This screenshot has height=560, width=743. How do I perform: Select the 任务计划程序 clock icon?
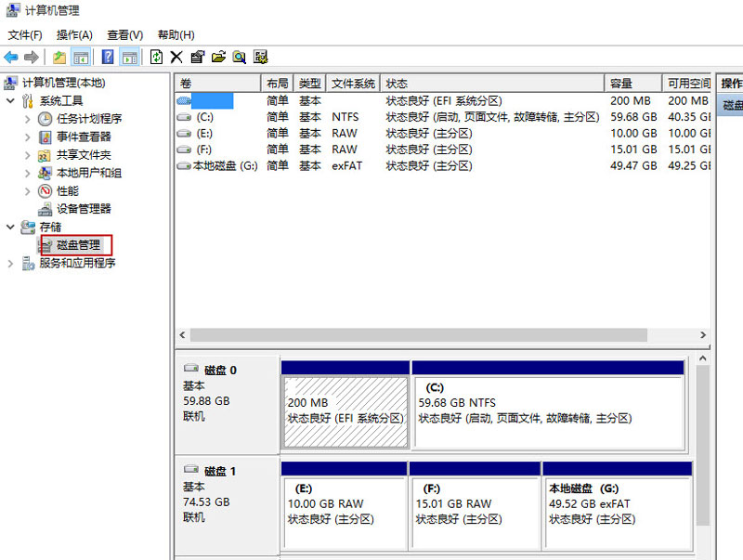45,119
